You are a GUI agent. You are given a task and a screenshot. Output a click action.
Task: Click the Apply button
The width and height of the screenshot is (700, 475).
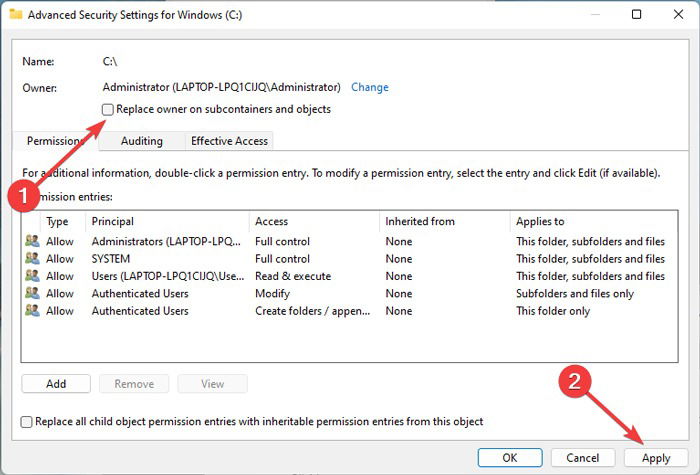(x=656, y=458)
